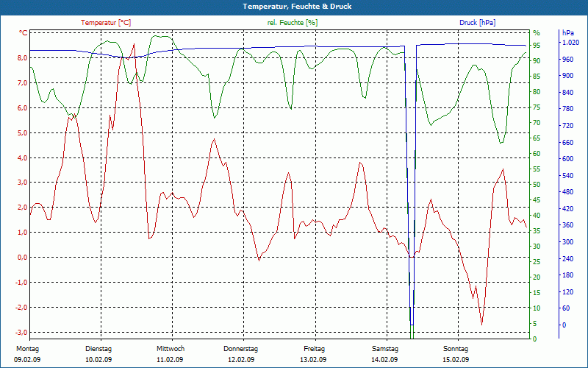The image size is (588, 368).
Task: Click the '%' humidity axis unit label
Action: (x=537, y=33)
